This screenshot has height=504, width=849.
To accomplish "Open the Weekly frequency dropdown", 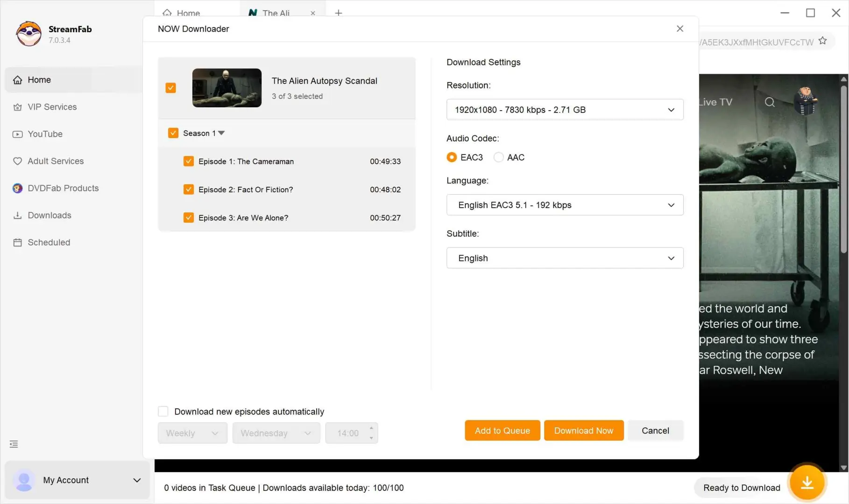I will click(x=192, y=433).
